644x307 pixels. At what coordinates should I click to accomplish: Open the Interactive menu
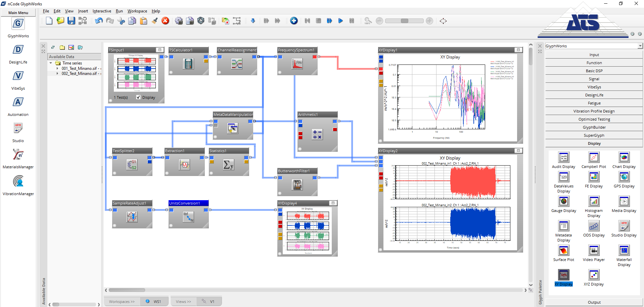click(x=102, y=11)
